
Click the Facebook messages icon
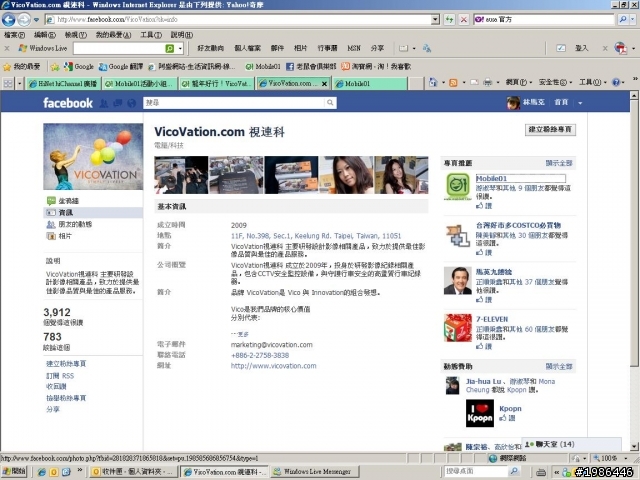pyautogui.click(x=118, y=103)
